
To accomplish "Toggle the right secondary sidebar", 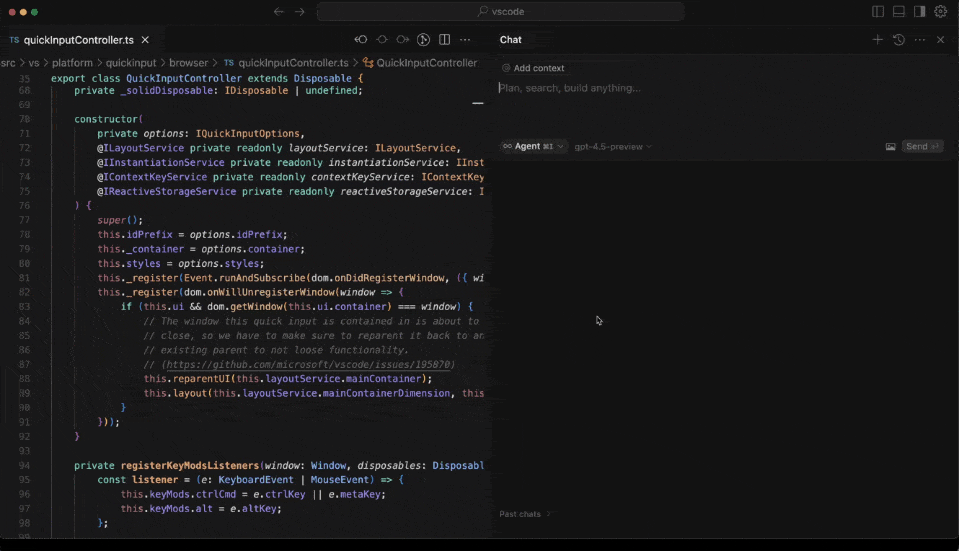I will pyautogui.click(x=919, y=12).
